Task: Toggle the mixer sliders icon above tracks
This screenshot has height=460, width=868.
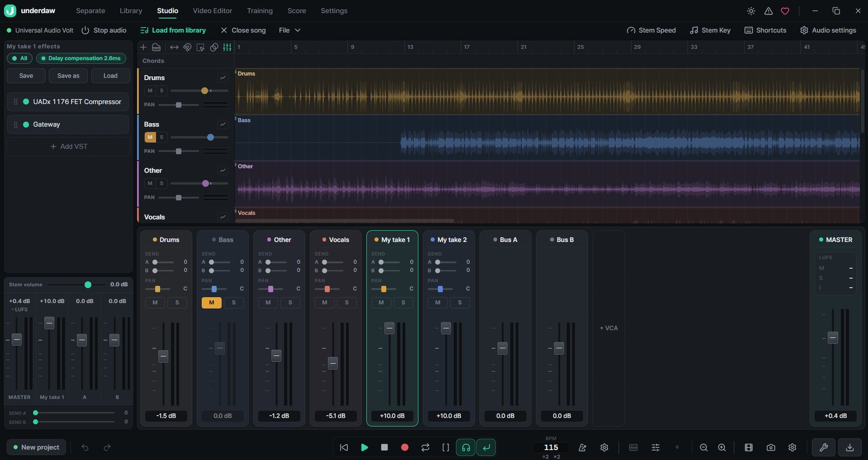Action: 227,47
